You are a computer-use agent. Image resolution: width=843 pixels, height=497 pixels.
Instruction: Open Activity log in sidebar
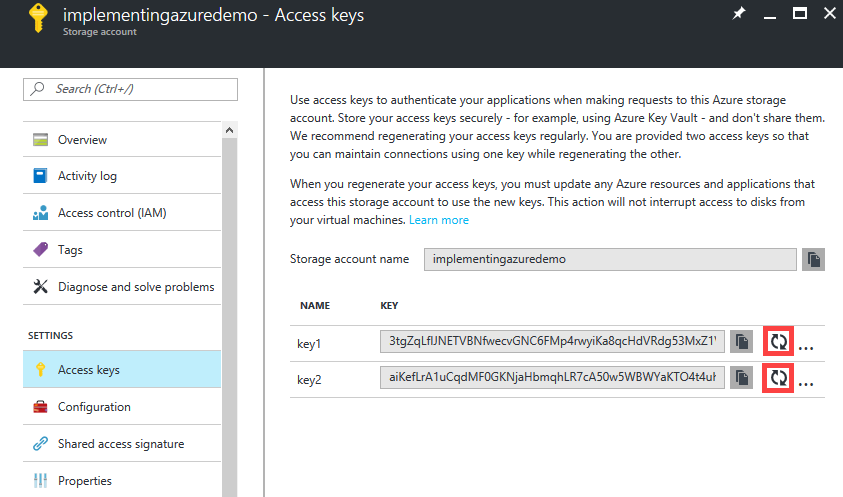tap(87, 176)
